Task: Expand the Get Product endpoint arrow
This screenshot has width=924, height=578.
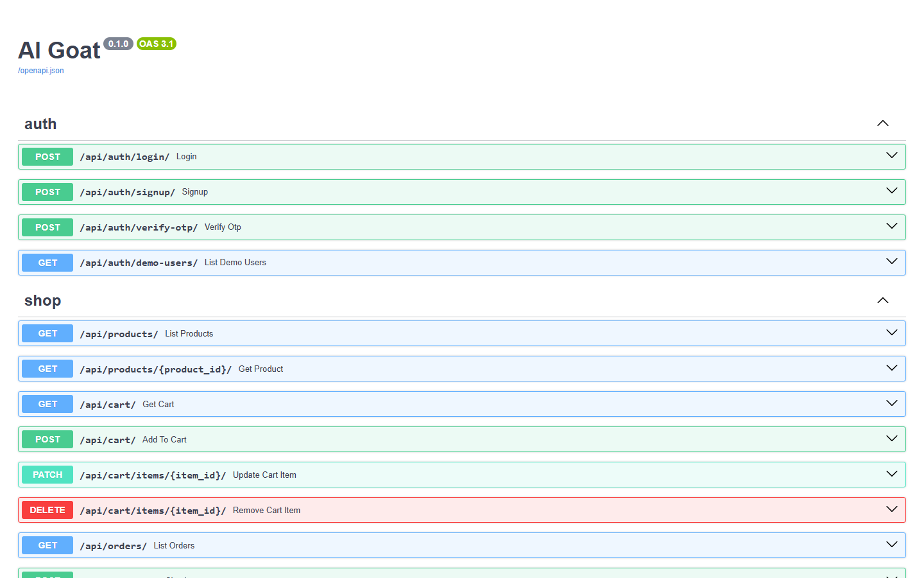Action: 892,368
